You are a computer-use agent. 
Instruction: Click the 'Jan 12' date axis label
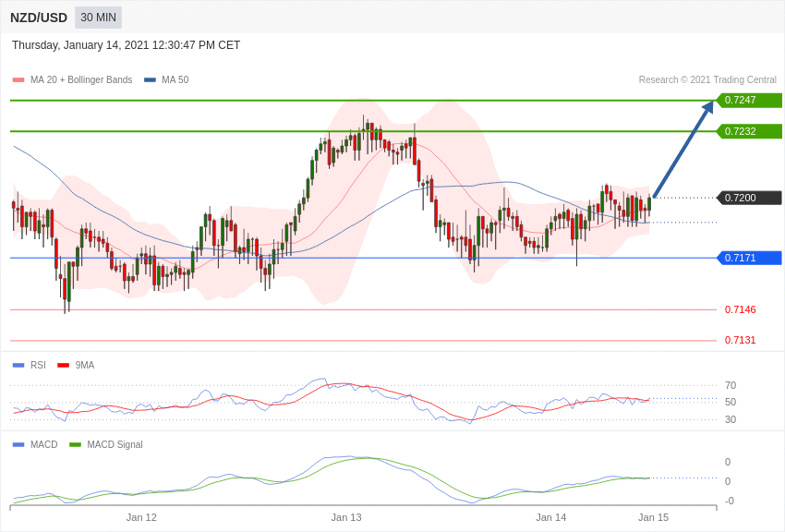(x=141, y=517)
